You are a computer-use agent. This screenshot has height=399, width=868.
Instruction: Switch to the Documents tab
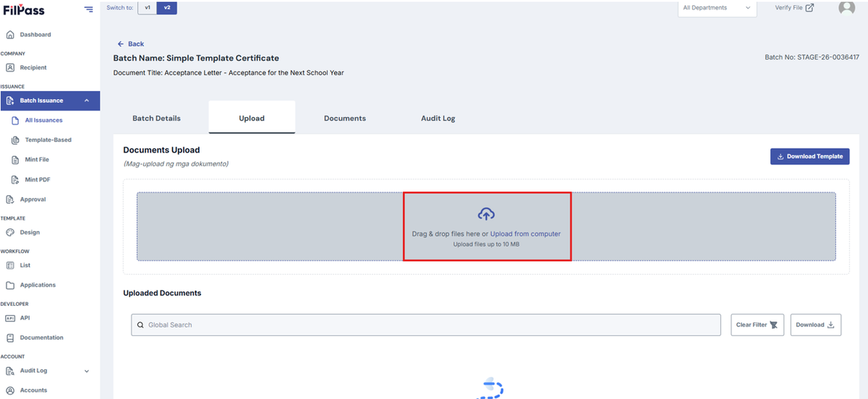345,118
